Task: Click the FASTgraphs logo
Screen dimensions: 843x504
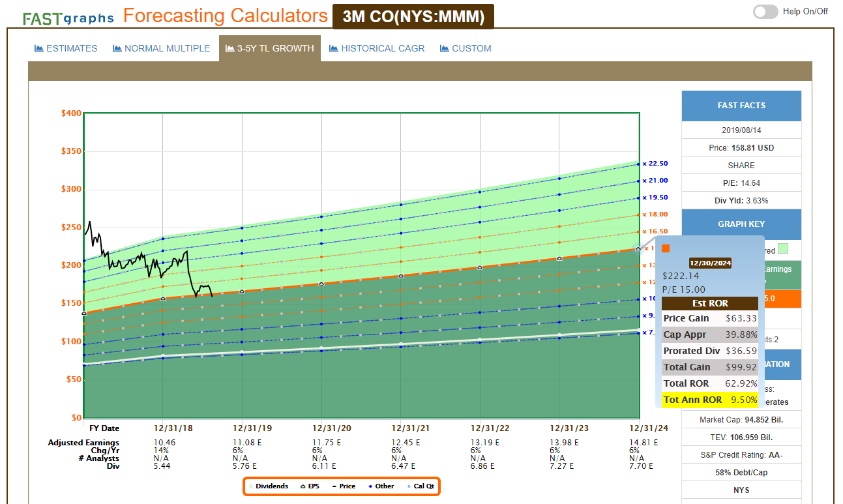Action: [68, 18]
